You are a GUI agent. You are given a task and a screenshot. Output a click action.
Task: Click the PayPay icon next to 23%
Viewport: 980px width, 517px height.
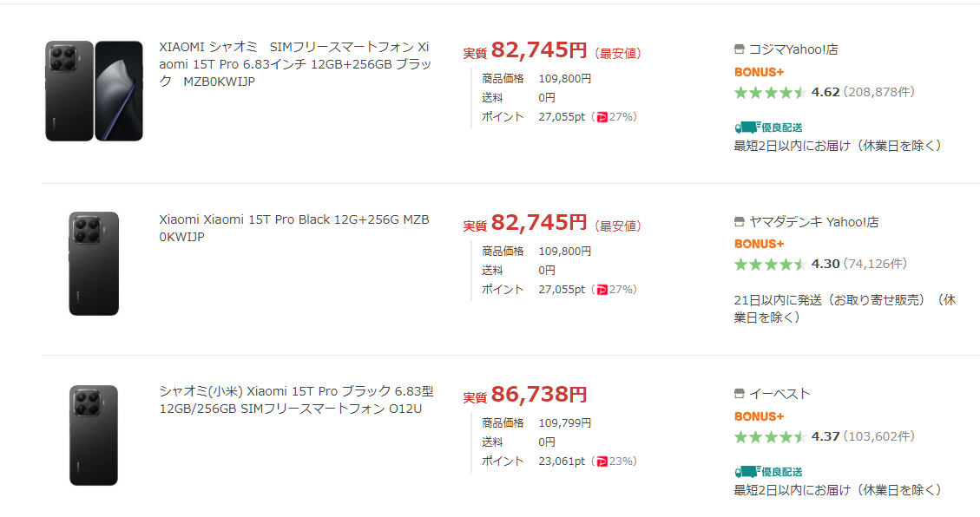pyautogui.click(x=602, y=461)
